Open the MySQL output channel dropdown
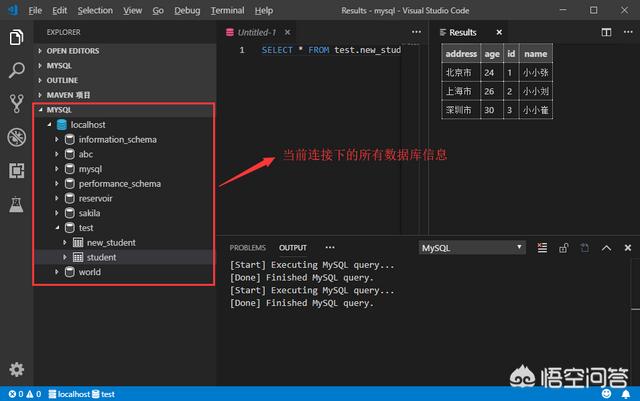The width and height of the screenshot is (640, 401). coord(472,248)
